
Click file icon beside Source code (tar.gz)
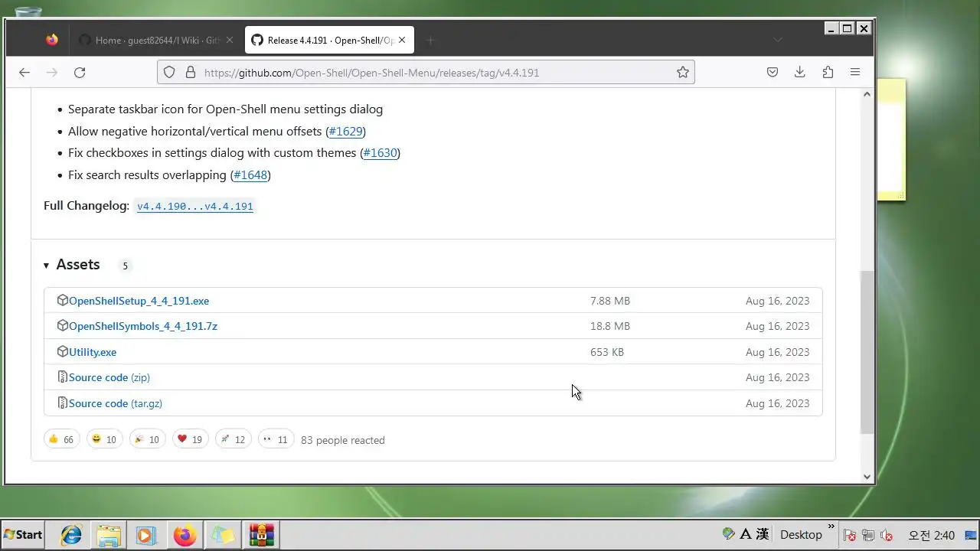pyautogui.click(x=63, y=403)
